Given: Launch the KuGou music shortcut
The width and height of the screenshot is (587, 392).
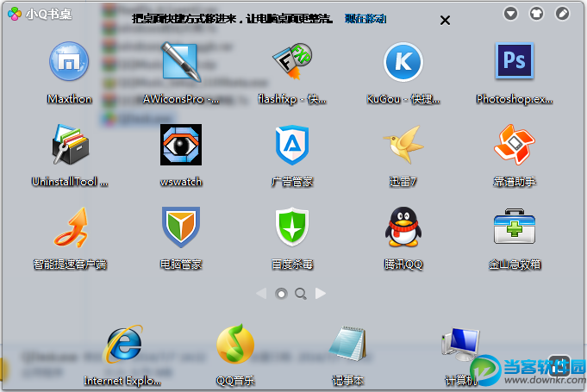Looking at the screenshot, I should (x=403, y=62).
